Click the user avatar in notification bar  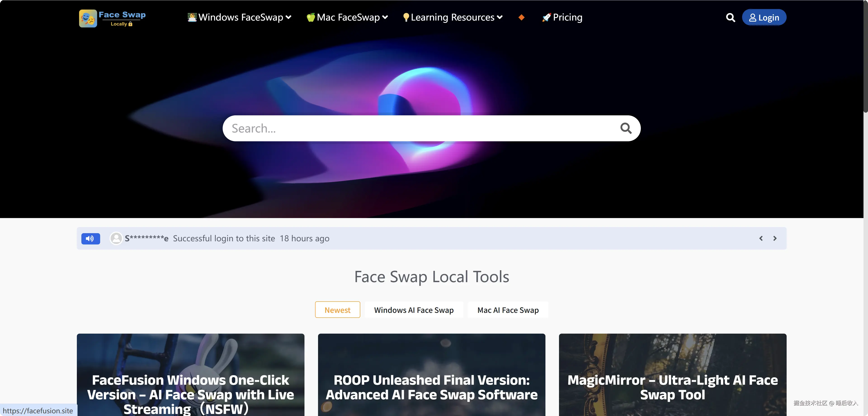coord(116,239)
